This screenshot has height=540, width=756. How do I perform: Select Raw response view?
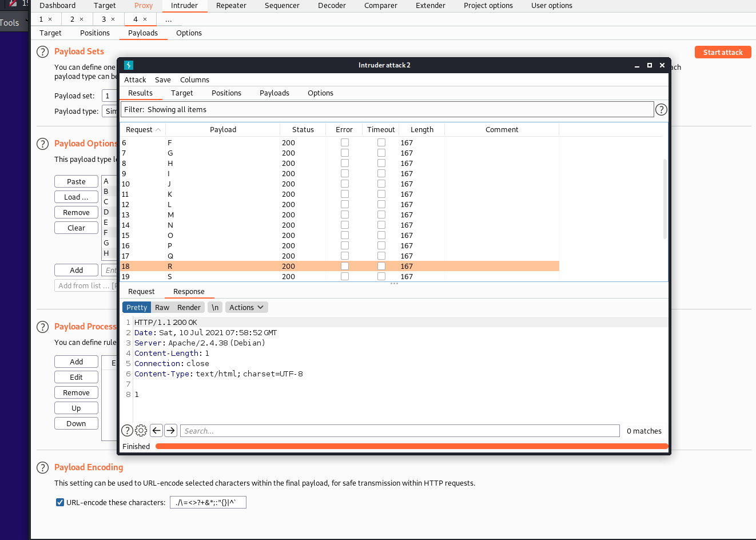162,307
